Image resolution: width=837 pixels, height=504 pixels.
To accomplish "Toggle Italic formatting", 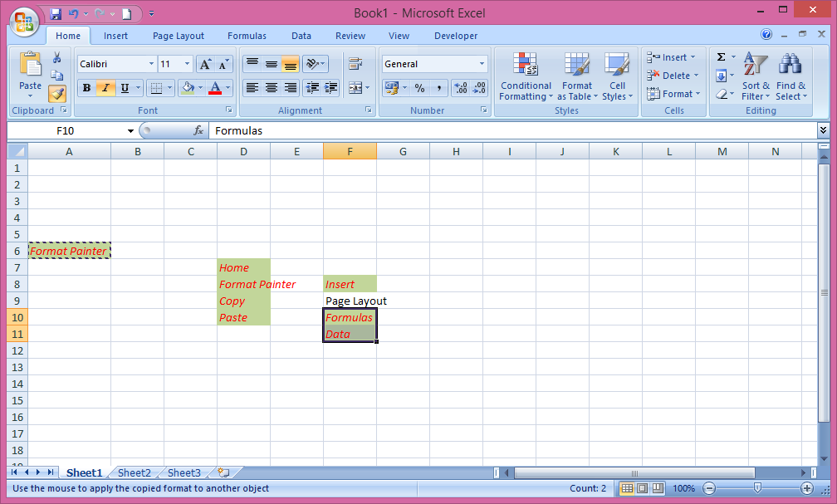I will coord(105,88).
